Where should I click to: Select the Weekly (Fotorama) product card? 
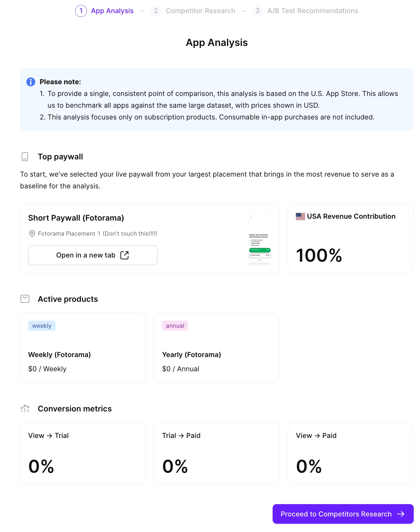[83, 348]
